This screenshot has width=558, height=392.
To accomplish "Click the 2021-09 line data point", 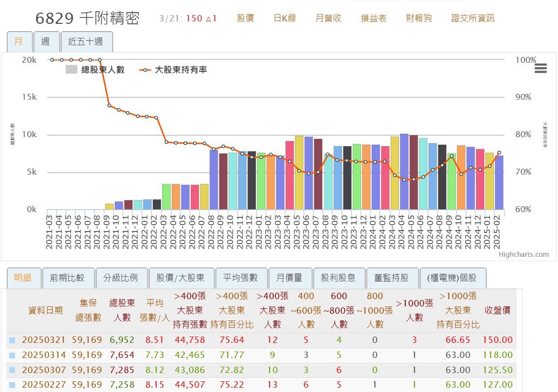I will click(109, 106).
